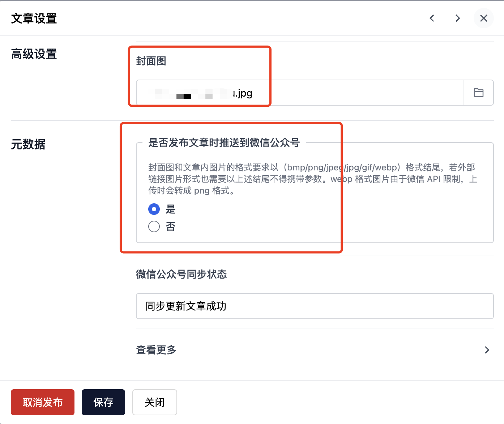Click the 元数据 section heading
Screen dimensions: 504x424
28,144
